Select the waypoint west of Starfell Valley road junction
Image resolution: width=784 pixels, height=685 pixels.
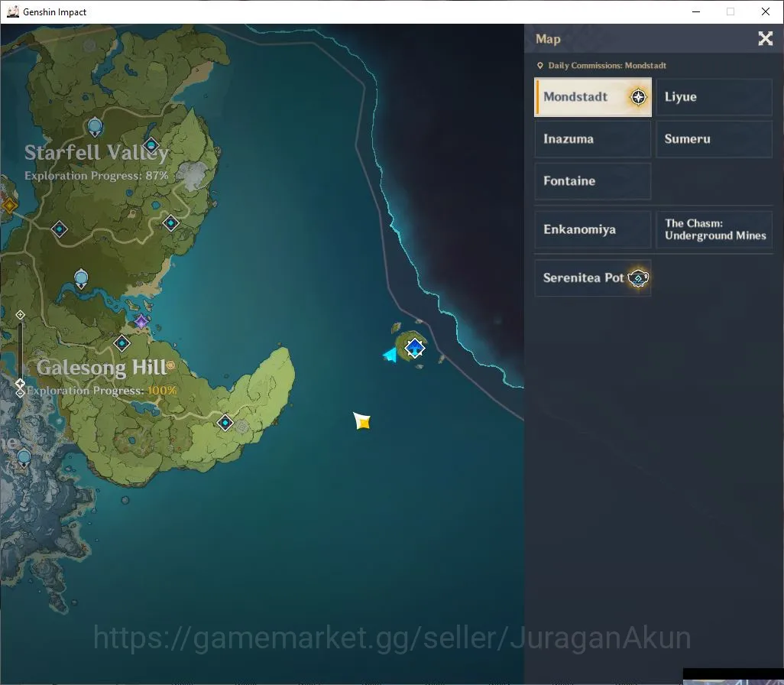60,229
